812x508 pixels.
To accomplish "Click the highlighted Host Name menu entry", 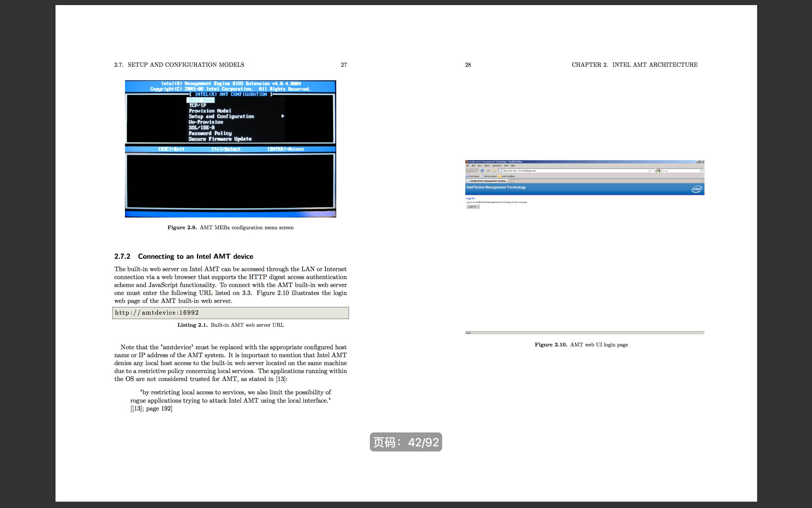I will [x=200, y=100].
